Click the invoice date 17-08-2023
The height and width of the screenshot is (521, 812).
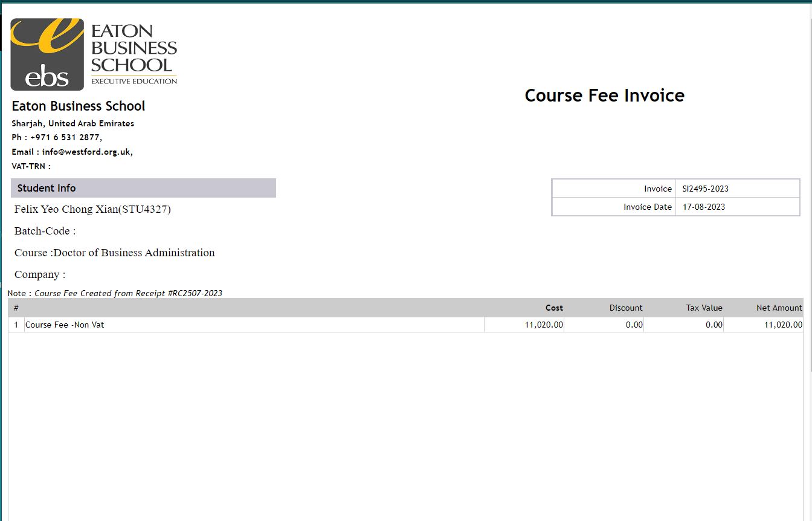pos(703,207)
